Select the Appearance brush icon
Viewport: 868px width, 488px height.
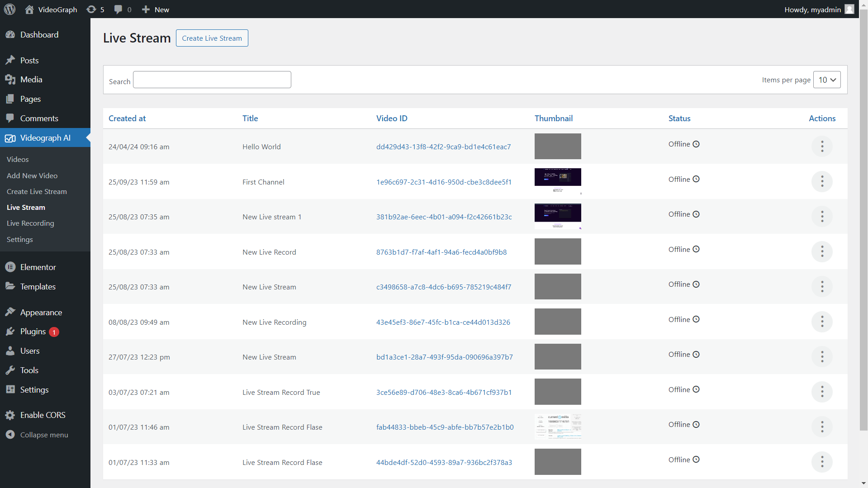[x=11, y=312]
